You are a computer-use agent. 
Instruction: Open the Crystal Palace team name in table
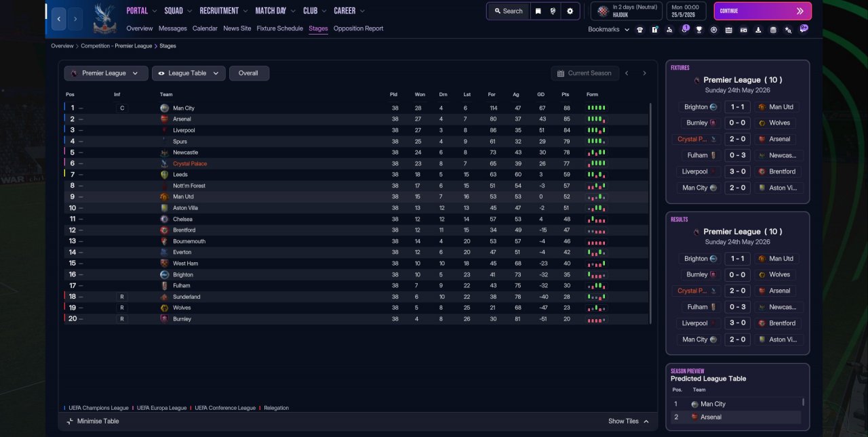[190, 164]
